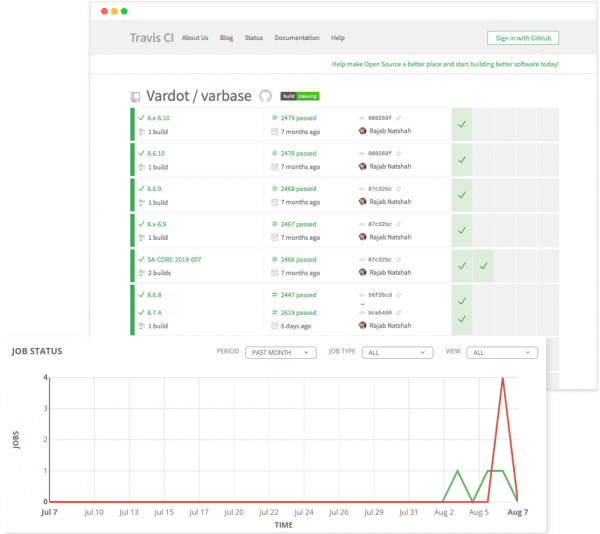Click second passed checkmark tile in SA-CORE-2019-007 row
This screenshot has height=534, width=600.
(x=483, y=266)
